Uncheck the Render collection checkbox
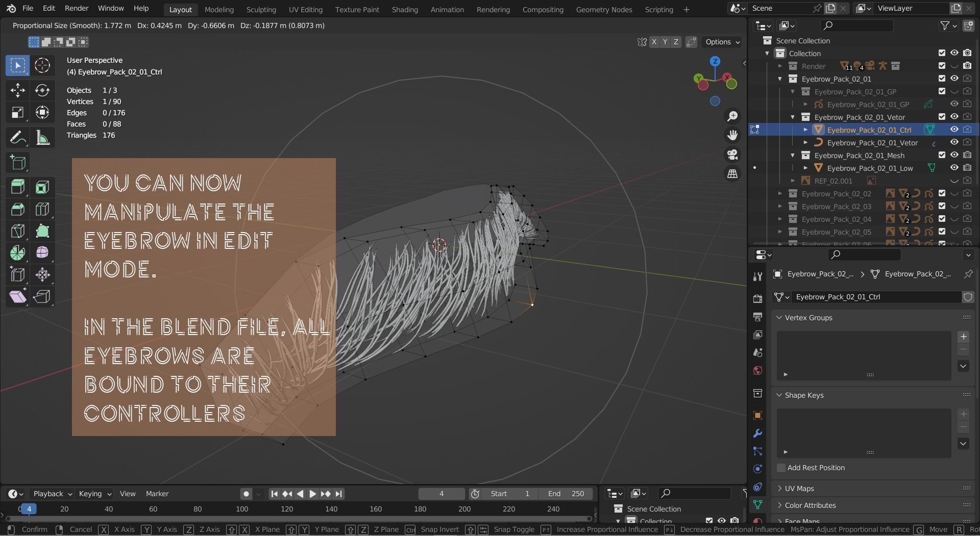This screenshot has width=980, height=536. click(x=942, y=66)
